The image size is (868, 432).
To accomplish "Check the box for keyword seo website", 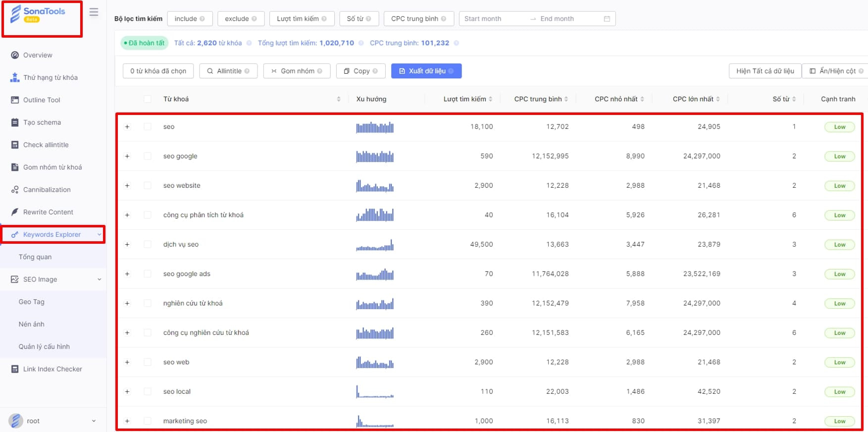I will point(147,185).
